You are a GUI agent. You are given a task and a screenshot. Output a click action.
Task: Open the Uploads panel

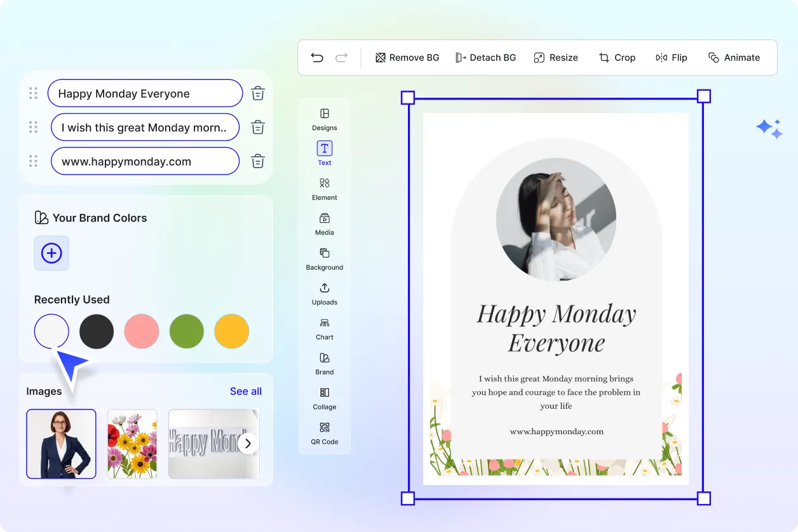coord(324,294)
